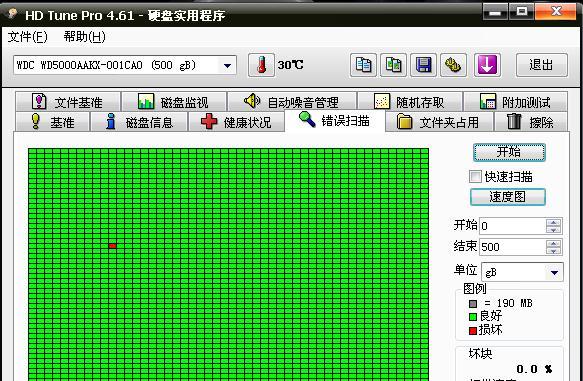
Task: Open the 文件(F) menu
Action: click(28, 37)
